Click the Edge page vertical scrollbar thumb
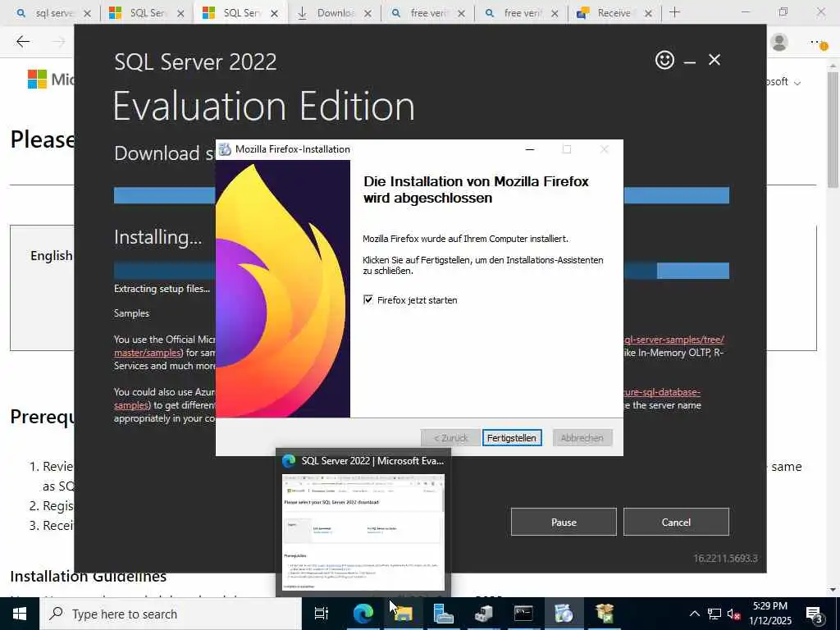840x630 pixels. tap(833, 129)
